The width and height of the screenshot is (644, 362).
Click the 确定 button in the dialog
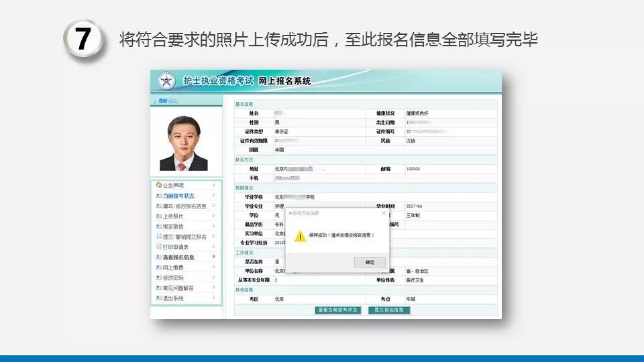click(x=370, y=262)
